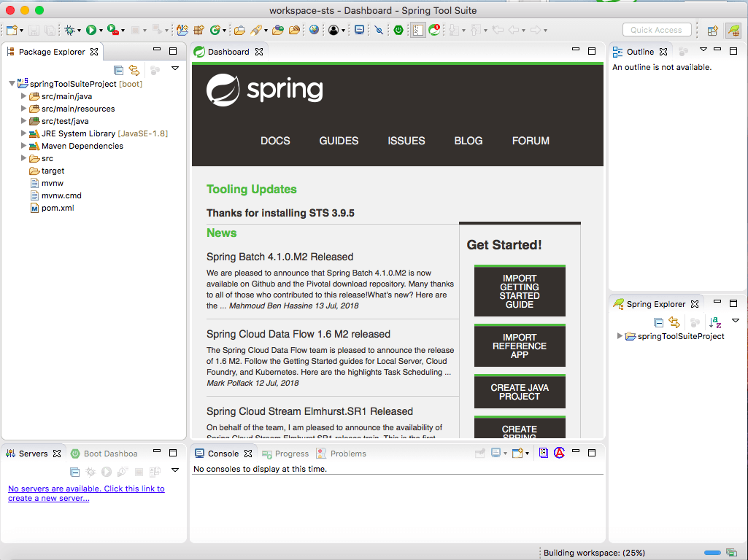748x560 pixels.
Task: Open the New wizard dropdown arrow
Action: [21, 31]
